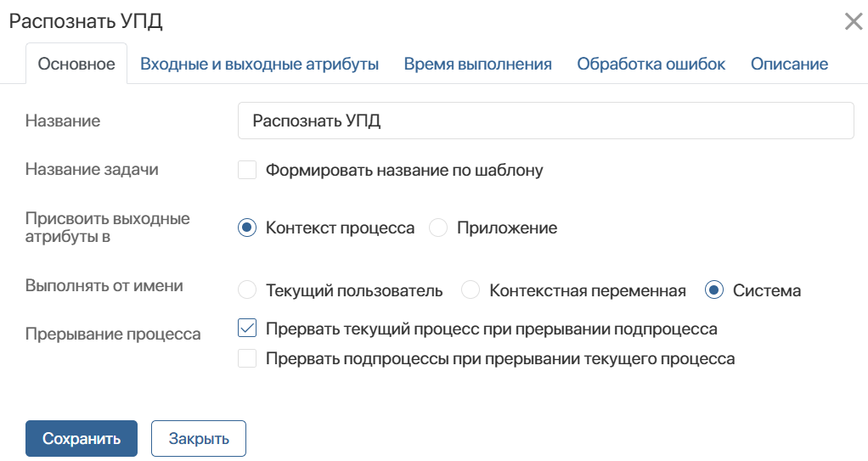Select Контекст процесса radio button
The height and width of the screenshot is (461, 868).
coord(247,228)
